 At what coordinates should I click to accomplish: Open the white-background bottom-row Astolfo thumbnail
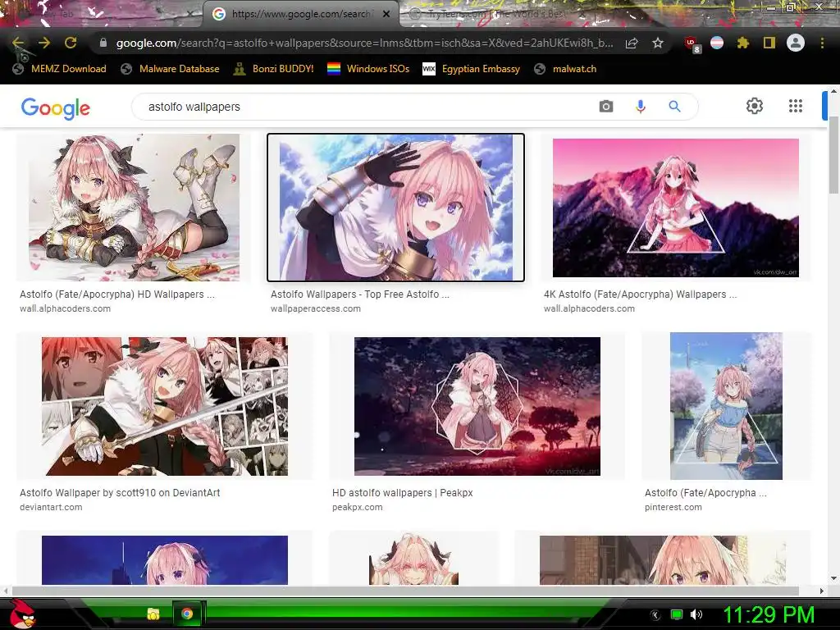point(413,559)
